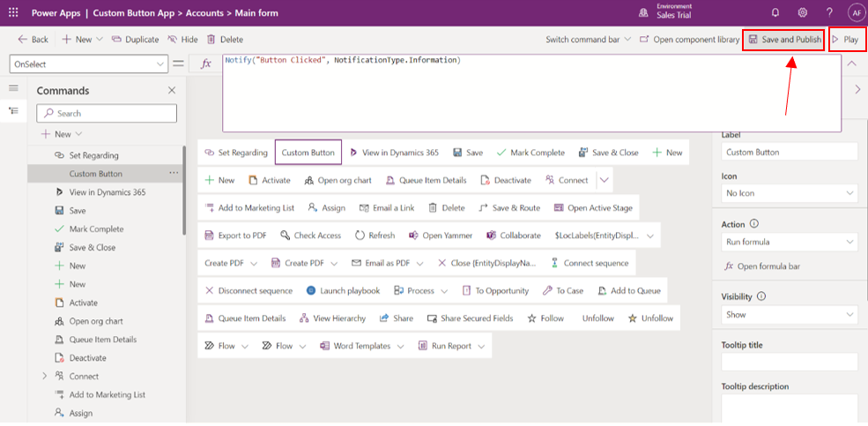The width and height of the screenshot is (868, 426).
Task: Click Open Active Stage command
Action: (x=592, y=208)
